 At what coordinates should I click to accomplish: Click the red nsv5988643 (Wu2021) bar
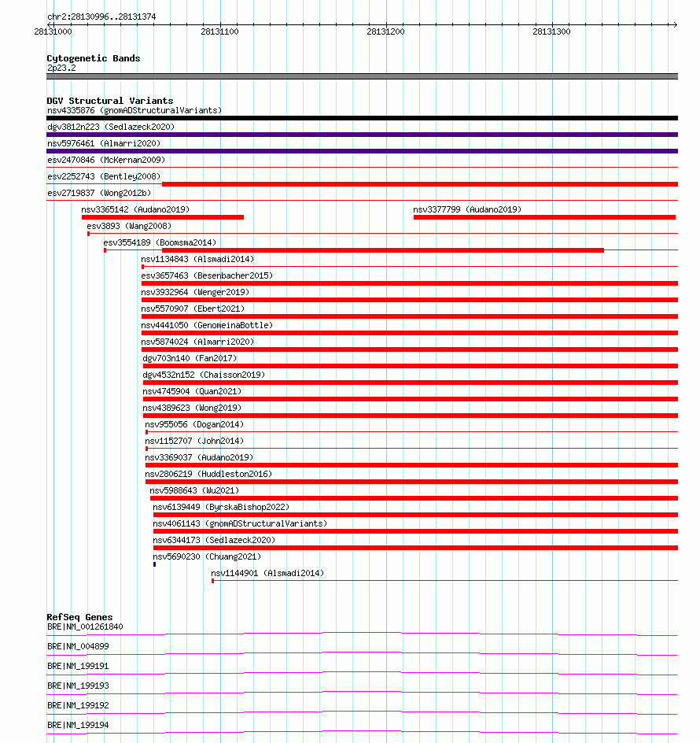click(x=414, y=498)
